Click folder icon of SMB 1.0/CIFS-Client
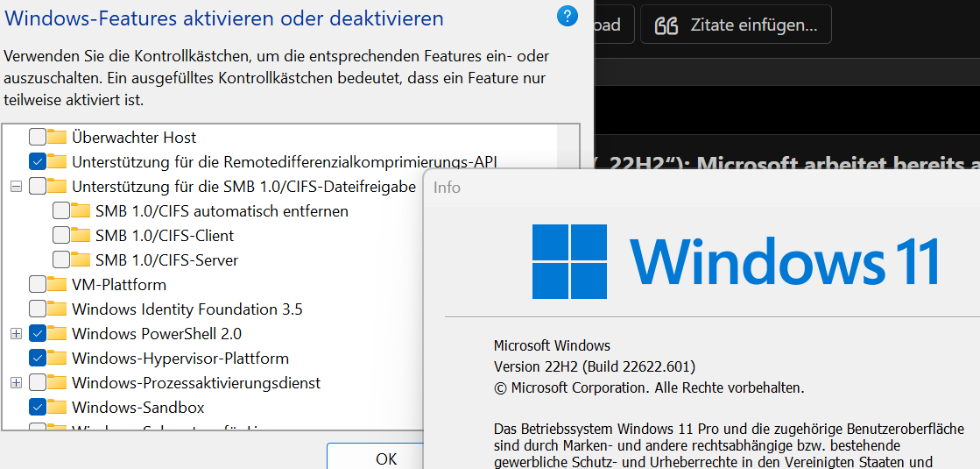Viewport: 980px width, 469px height. click(x=81, y=235)
